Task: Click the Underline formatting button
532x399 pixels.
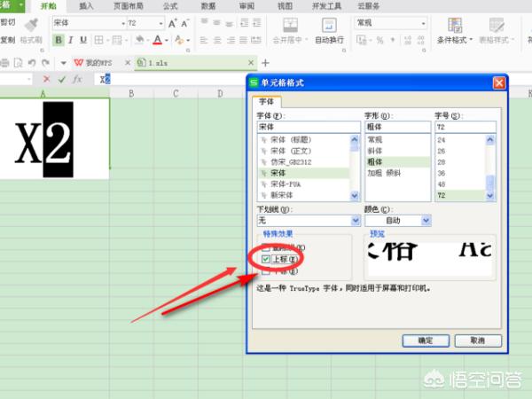Action: click(85, 40)
